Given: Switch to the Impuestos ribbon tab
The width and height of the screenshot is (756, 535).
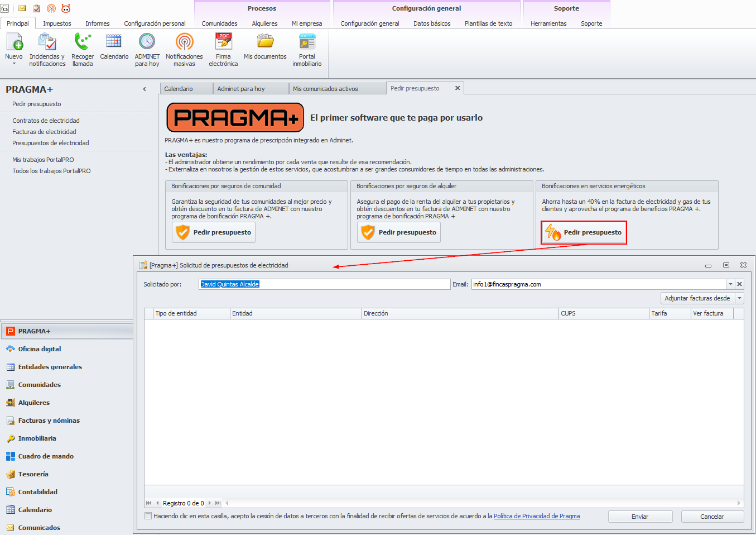Looking at the screenshot, I should (x=57, y=23).
